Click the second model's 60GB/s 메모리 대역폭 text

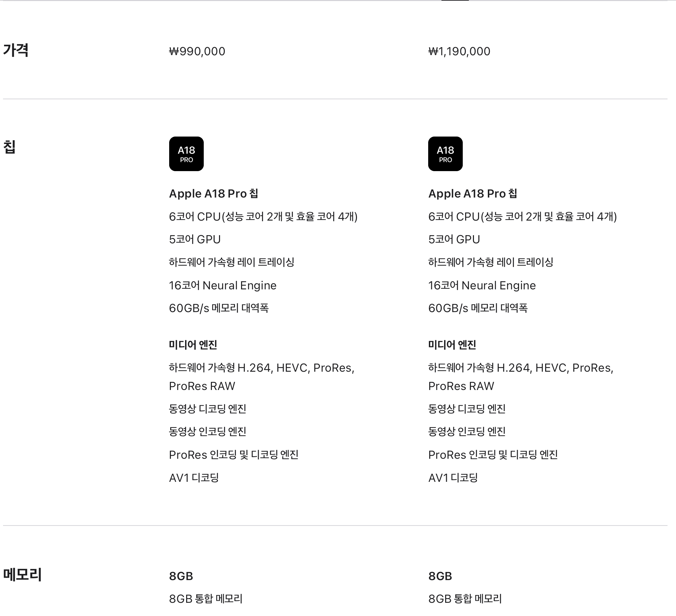coord(478,308)
